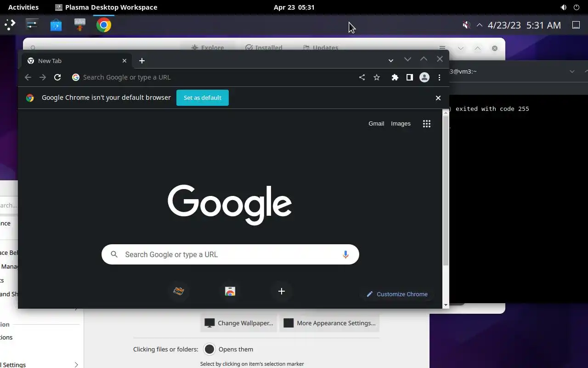Image resolution: width=588 pixels, height=368 pixels.
Task: Add a new shortcut tile
Action: (x=282, y=291)
